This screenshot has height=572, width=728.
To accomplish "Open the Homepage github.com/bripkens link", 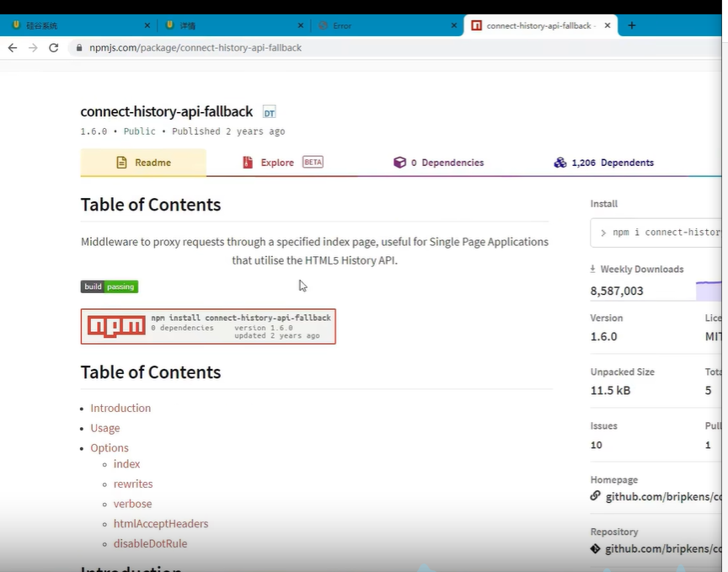I will (663, 497).
